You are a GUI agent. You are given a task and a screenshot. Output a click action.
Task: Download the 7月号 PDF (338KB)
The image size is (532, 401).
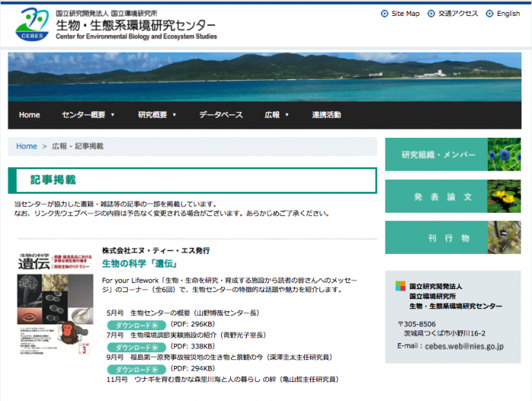[x=136, y=347]
